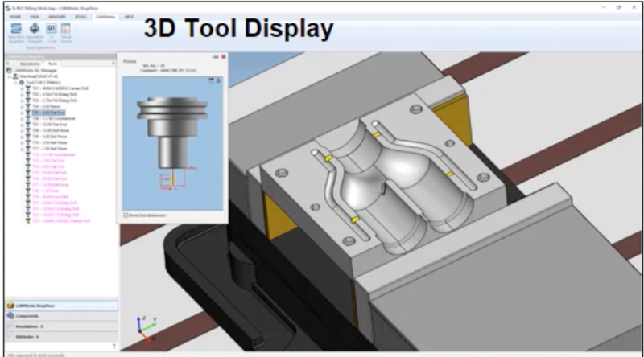644x357 pixels.
Task: Click the XYZ orientation triad
Action: coord(147,329)
